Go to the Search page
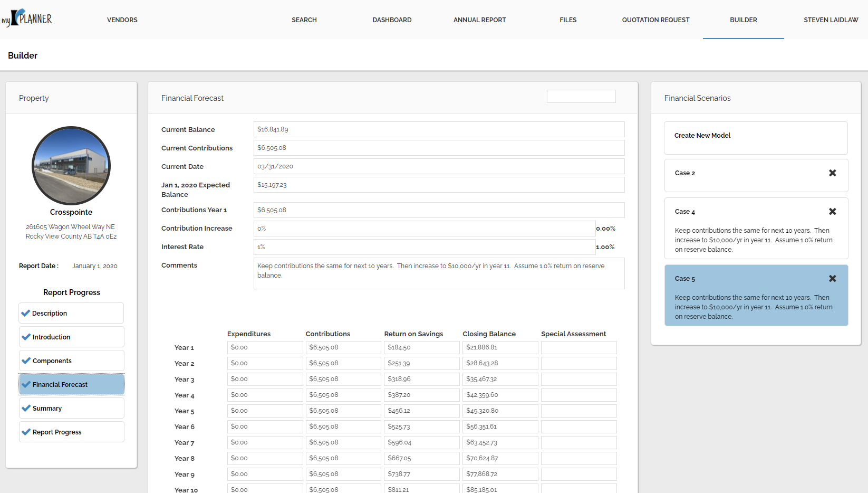The width and height of the screenshot is (868, 493). pyautogui.click(x=304, y=20)
